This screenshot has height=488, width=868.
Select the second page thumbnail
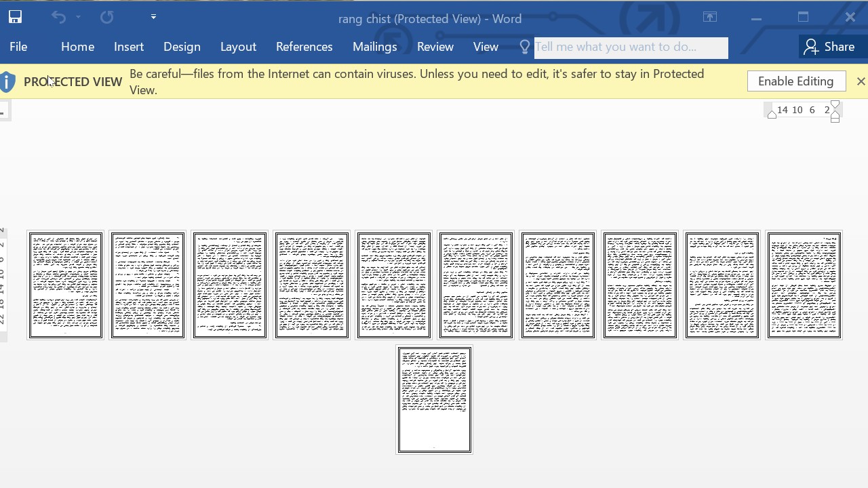coord(147,285)
